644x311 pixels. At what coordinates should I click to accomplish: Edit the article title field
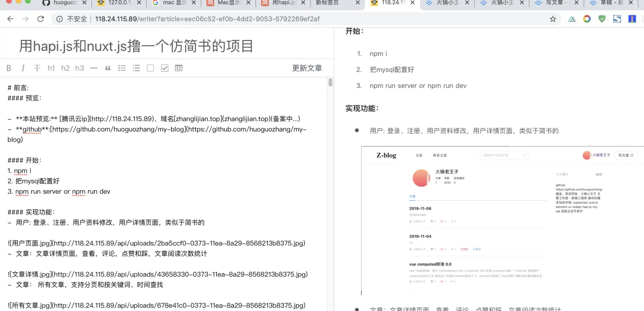[167, 46]
